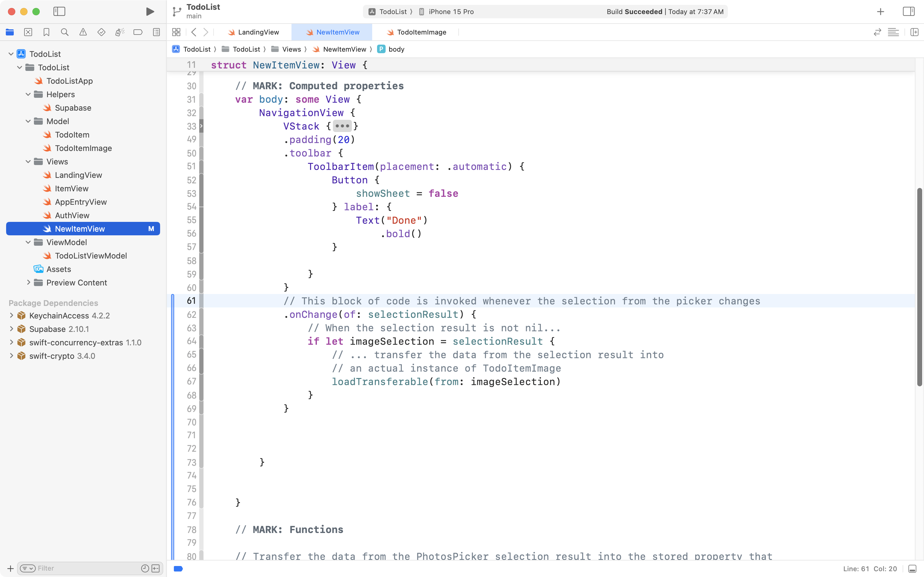Switch to the TodoItemImage tab
924x577 pixels.
tap(421, 32)
